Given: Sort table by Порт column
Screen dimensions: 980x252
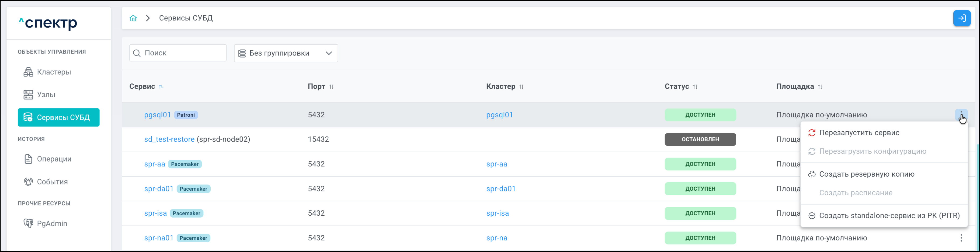Looking at the screenshot, I should 331,87.
